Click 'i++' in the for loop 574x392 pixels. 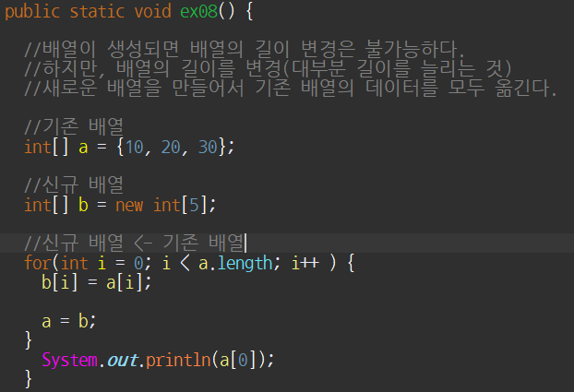coord(305,263)
